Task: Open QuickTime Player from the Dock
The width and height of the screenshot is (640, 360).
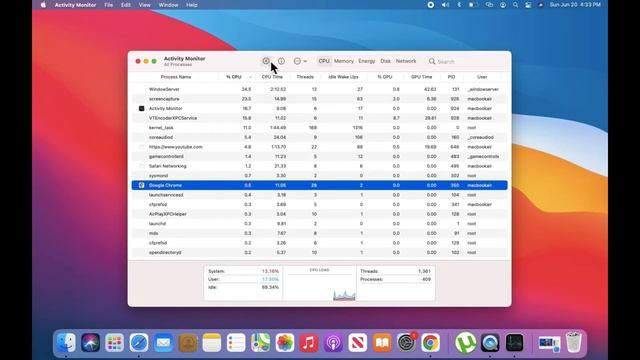Action: 490,342
